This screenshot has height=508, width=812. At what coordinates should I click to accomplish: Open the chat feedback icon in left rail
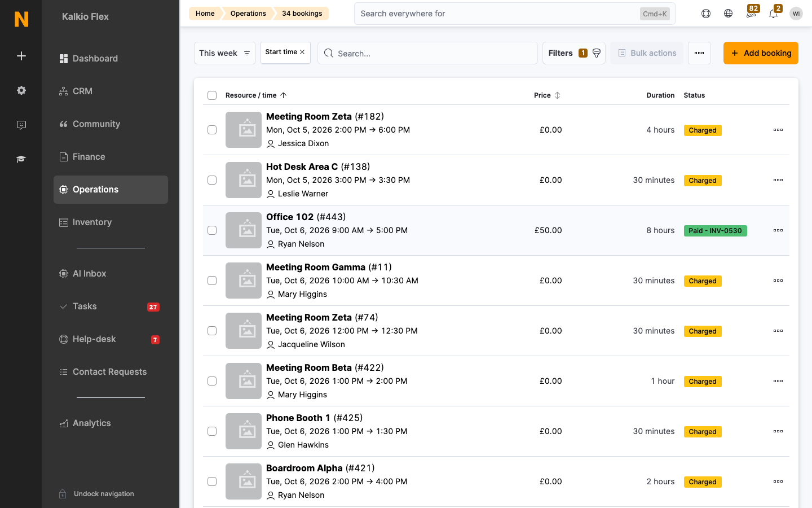21,125
